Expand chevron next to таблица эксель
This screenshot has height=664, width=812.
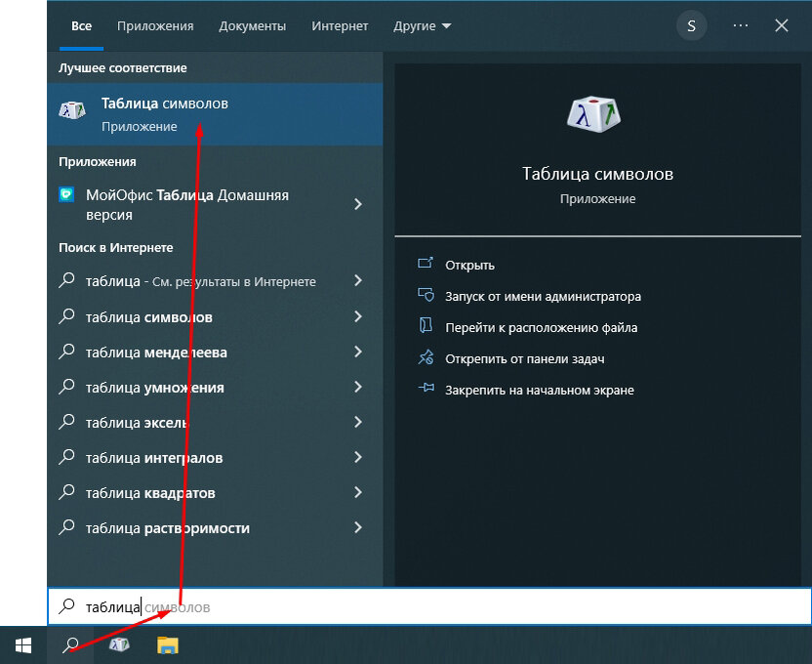(358, 422)
